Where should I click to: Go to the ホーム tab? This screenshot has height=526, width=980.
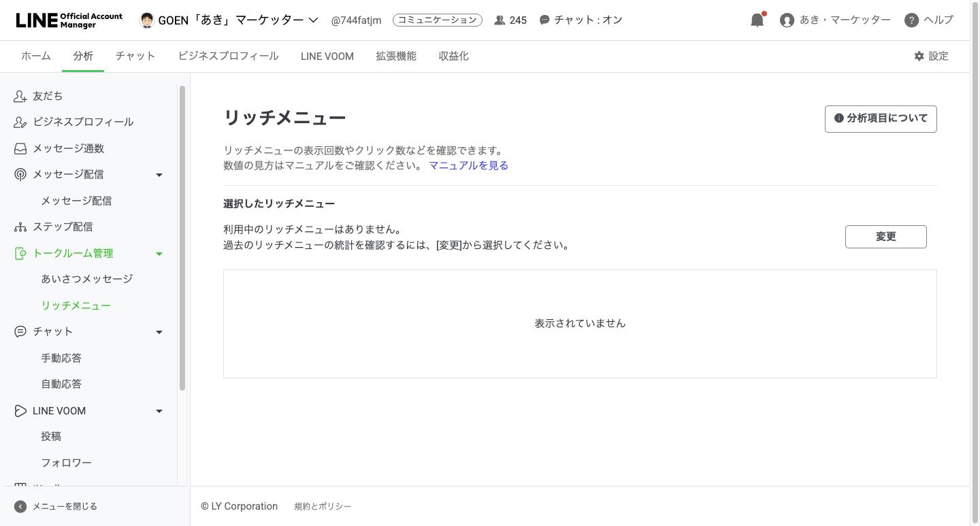coord(36,56)
